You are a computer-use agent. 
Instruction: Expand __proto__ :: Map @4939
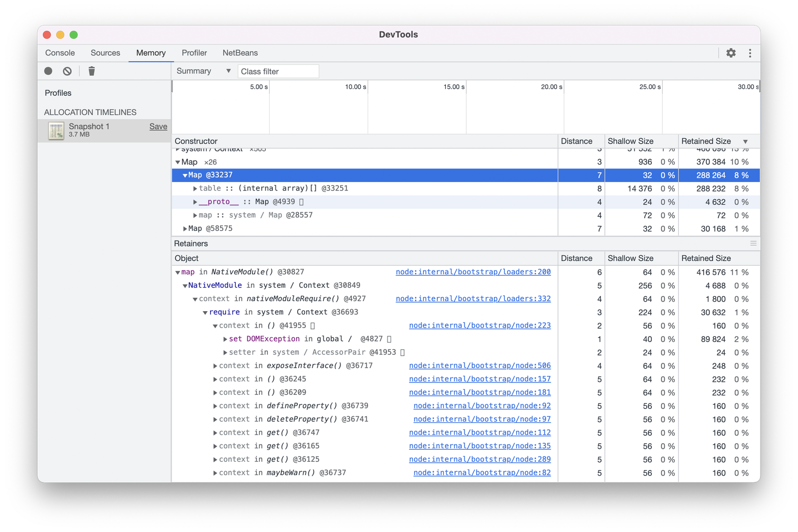point(195,202)
